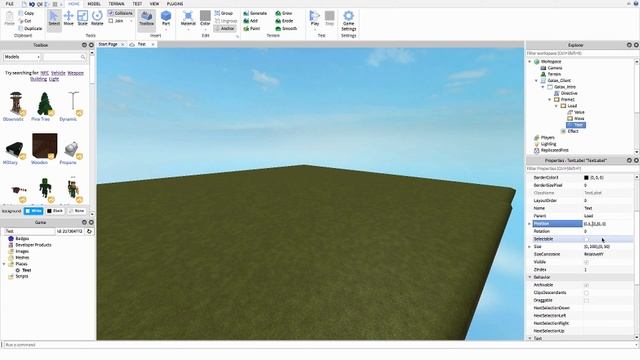Expand the Size property

[x=529, y=247]
